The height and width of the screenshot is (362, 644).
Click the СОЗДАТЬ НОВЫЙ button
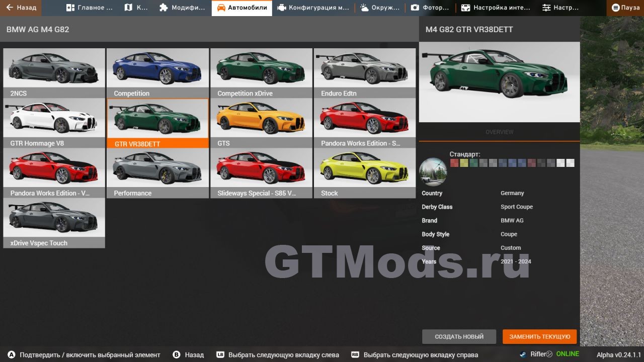point(459,337)
